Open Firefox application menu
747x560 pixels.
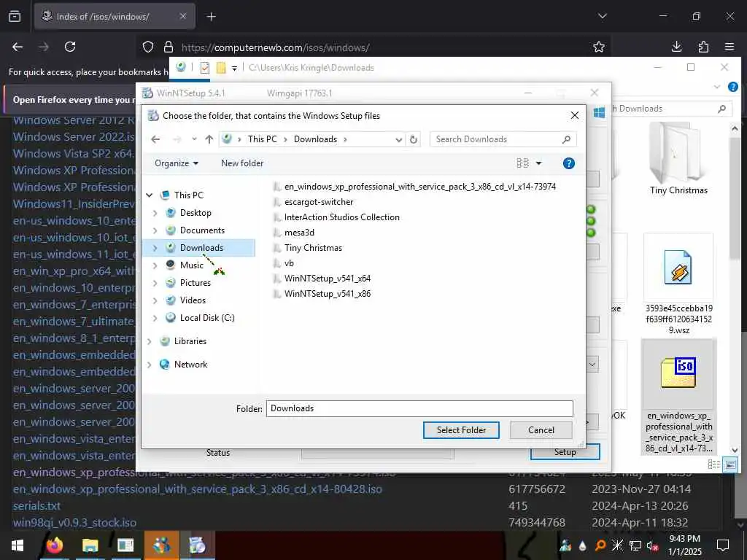pyautogui.click(x=729, y=47)
